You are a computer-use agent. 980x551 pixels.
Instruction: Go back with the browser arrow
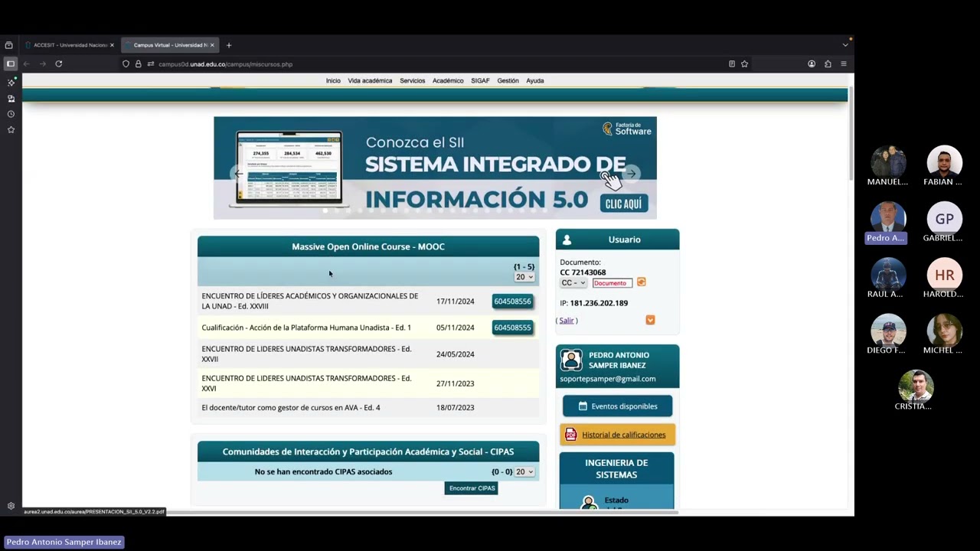(x=27, y=64)
